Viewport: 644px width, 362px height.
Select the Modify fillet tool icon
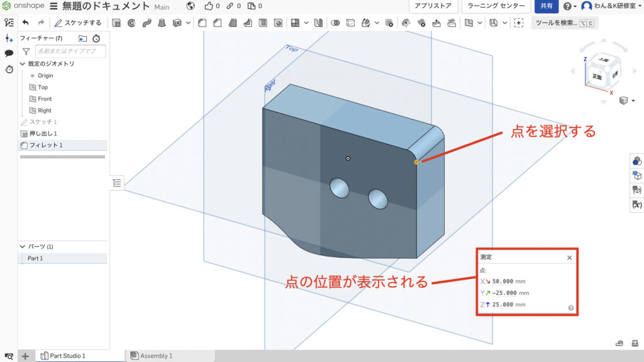[x=406, y=23]
